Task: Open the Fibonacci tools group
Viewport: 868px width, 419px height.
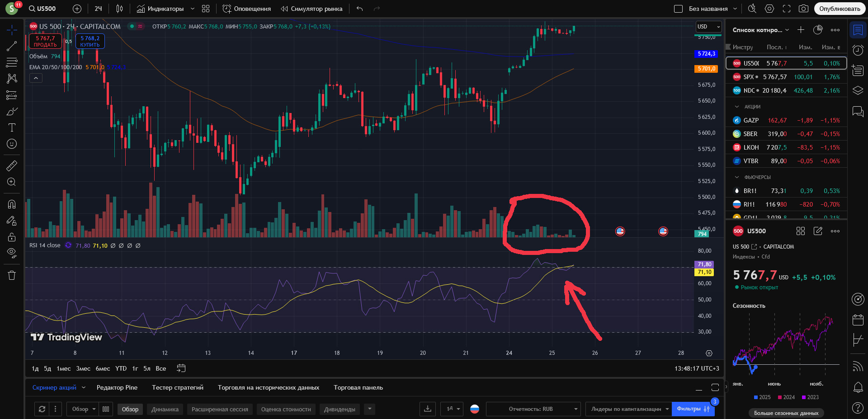Action: pyautogui.click(x=12, y=62)
